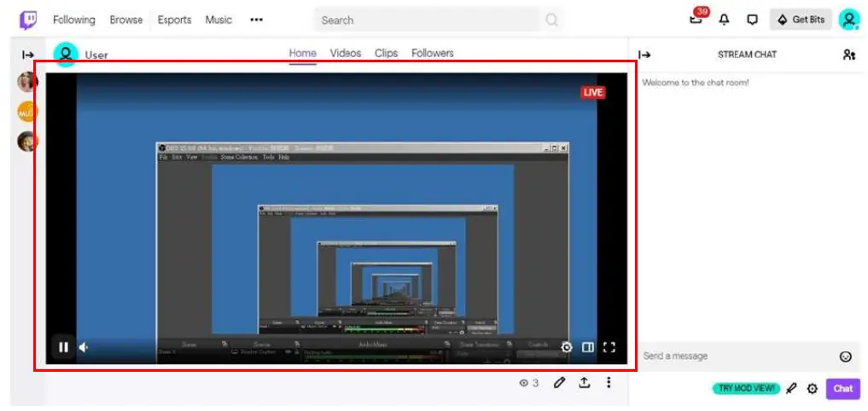This screenshot has width=868, height=411.
Task: Enter fullscreen with the player corner icon
Action: [609, 347]
